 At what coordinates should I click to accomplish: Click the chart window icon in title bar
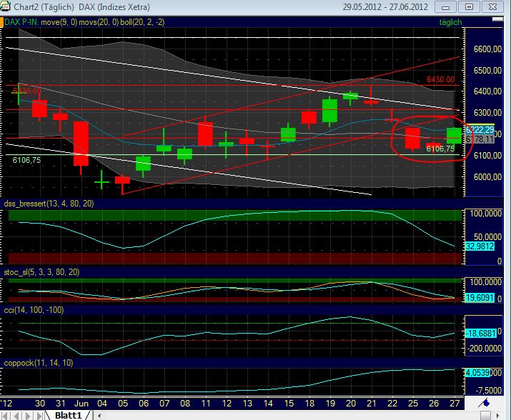(5, 6)
